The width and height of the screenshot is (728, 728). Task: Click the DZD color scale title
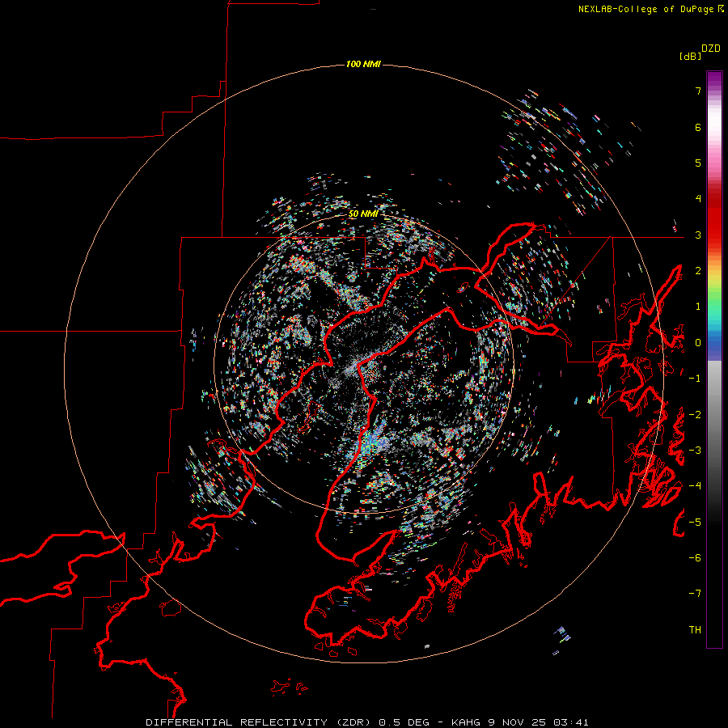pos(711,49)
